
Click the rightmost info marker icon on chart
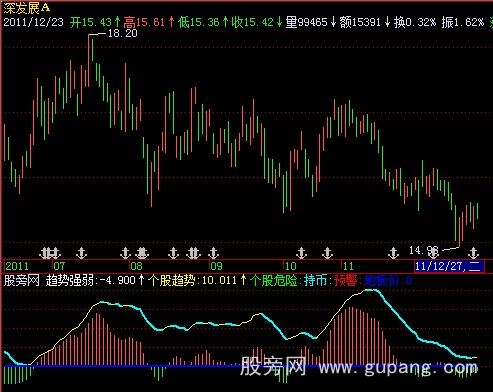(473, 253)
